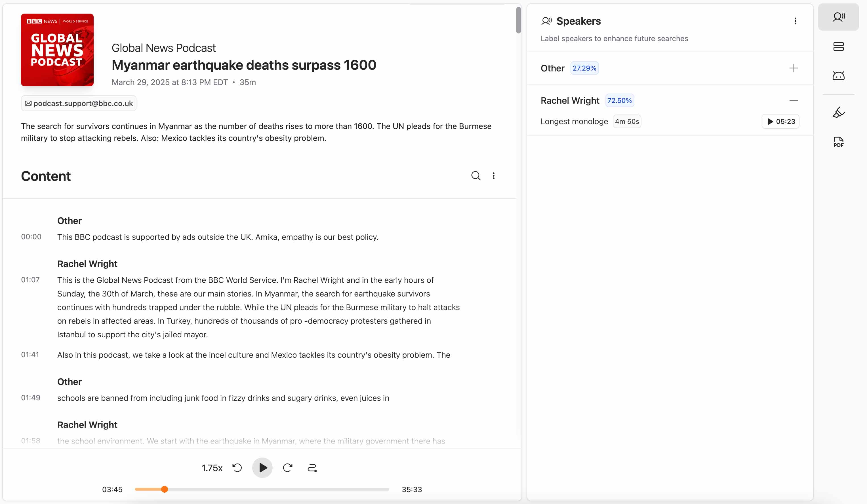Click transcript line about BBC podcast ads
Image resolution: width=867 pixels, height=504 pixels.
(x=218, y=237)
